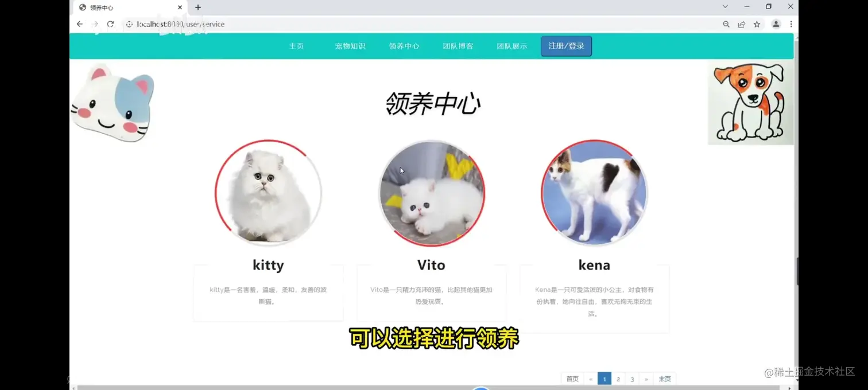Image resolution: width=868 pixels, height=390 pixels.
Task: Open the zoom magnifier icon in address bar
Action: click(x=726, y=24)
